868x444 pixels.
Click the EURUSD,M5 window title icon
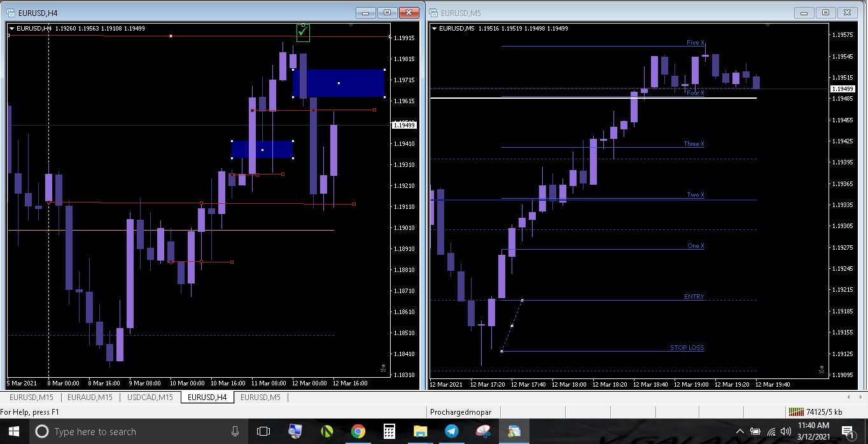[433, 12]
